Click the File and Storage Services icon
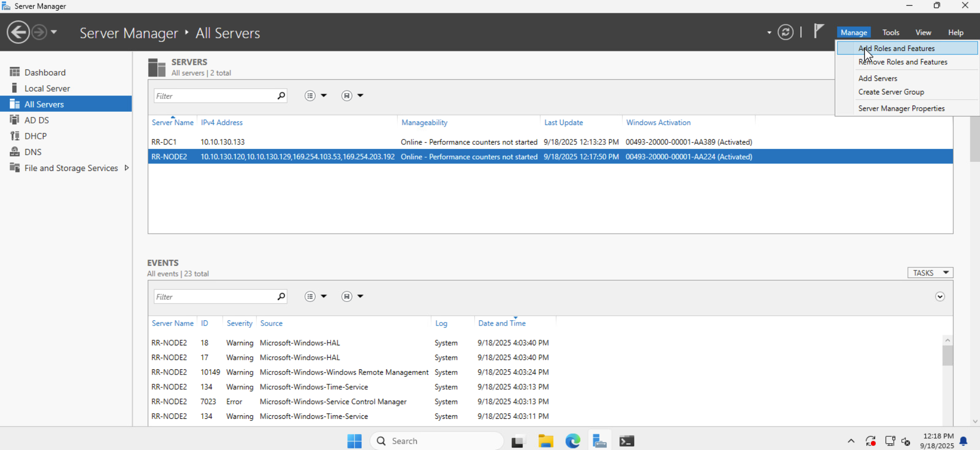The height and width of the screenshot is (450, 980). pos(14,167)
